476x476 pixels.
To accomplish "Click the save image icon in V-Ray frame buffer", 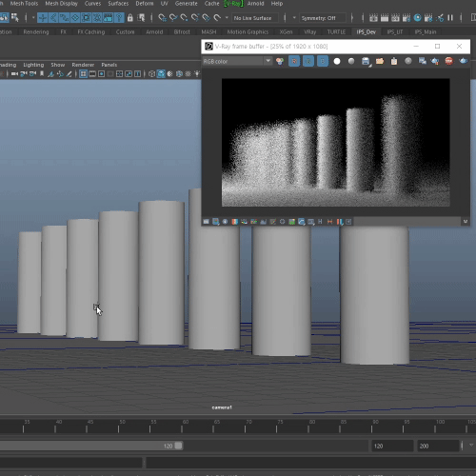I will coord(366,61).
